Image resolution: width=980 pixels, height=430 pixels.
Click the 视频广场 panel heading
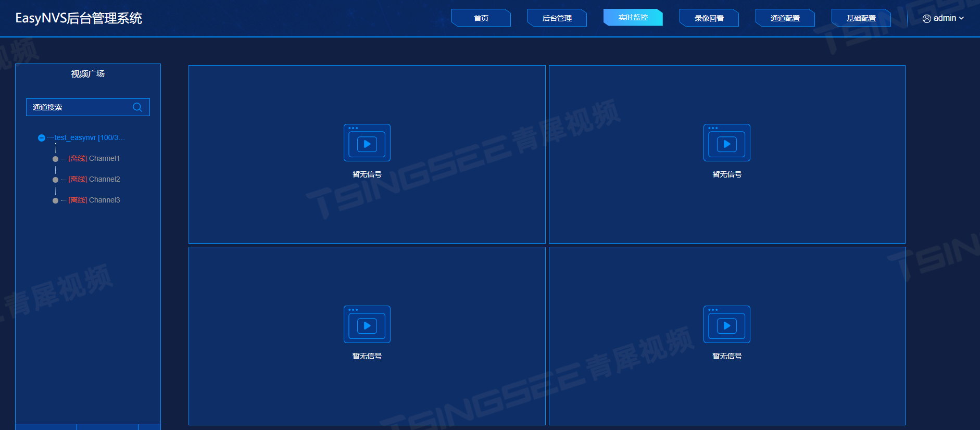click(88, 74)
